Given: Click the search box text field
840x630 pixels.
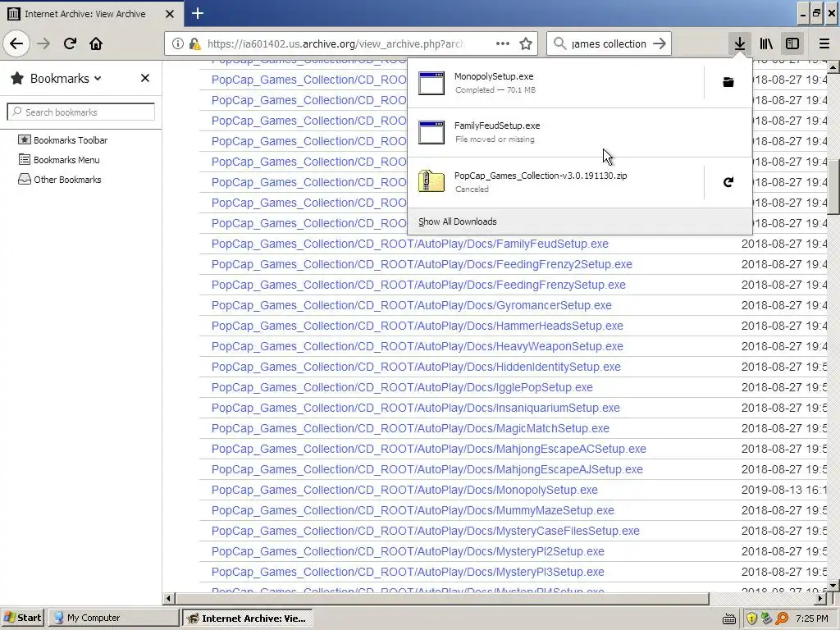Looking at the screenshot, I should coord(609,44).
